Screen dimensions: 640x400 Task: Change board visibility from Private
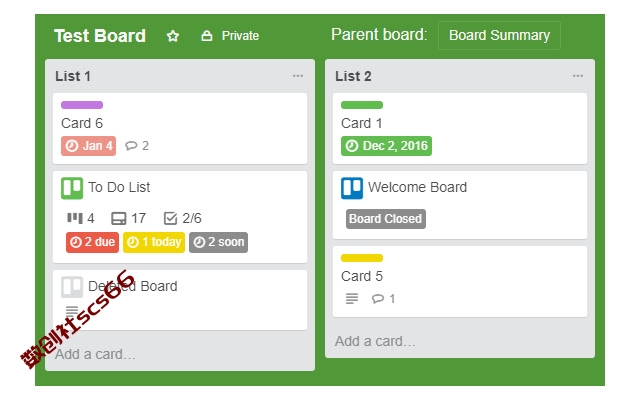230,36
